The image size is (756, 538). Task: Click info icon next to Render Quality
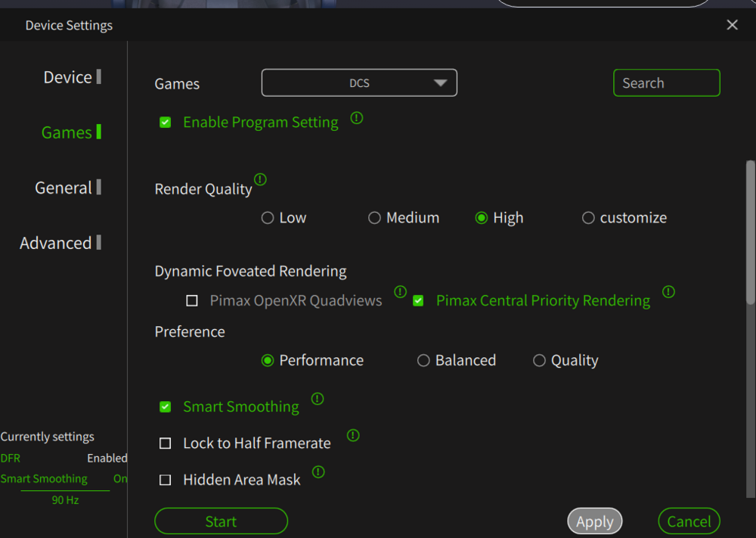point(260,179)
